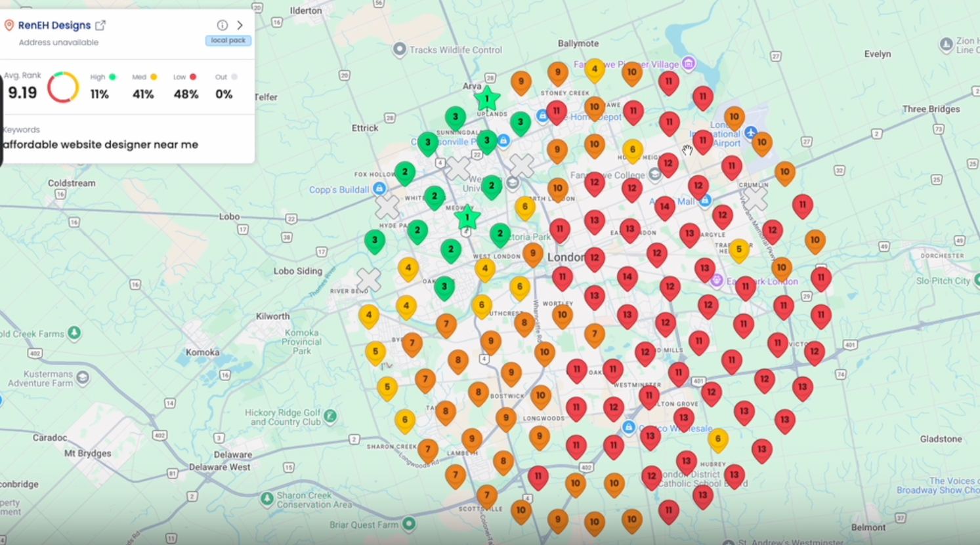980x545 pixels.
Task: Click the green 3 pin near Hyde Park label
Action: (x=375, y=241)
